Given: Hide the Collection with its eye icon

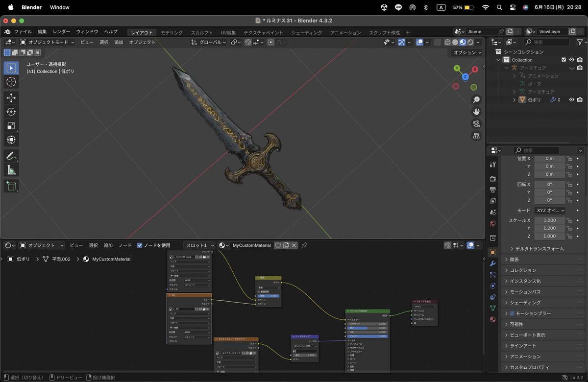Looking at the screenshot, I should tap(571, 60).
